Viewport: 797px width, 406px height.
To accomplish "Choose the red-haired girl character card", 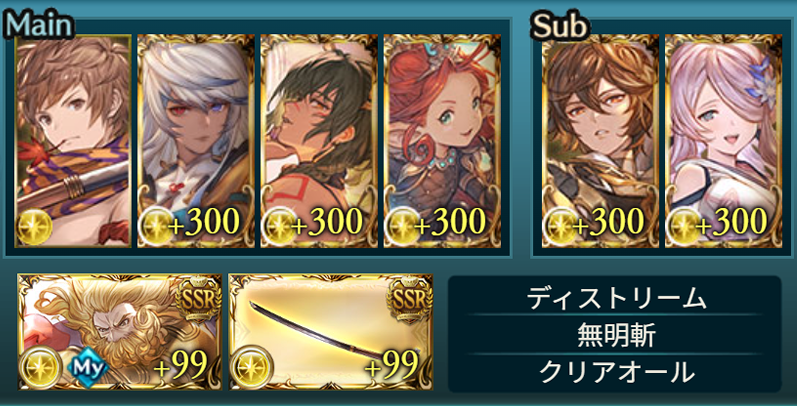I will (442, 141).
